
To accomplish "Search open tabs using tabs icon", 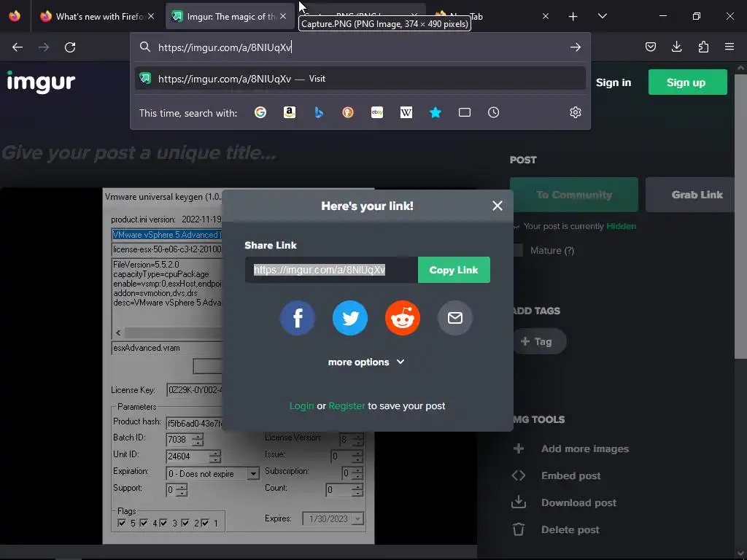I will pos(465,112).
